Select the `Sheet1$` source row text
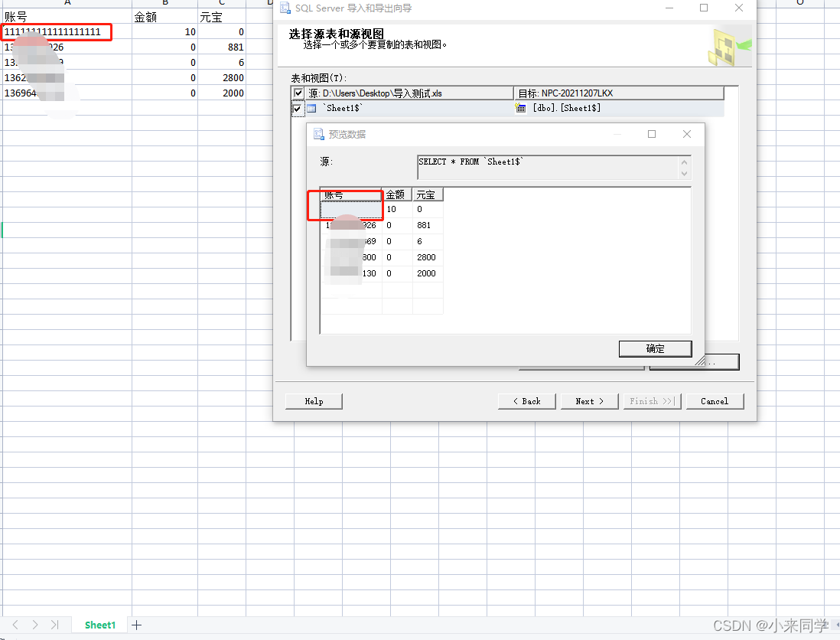The image size is (840, 640). tap(343, 108)
